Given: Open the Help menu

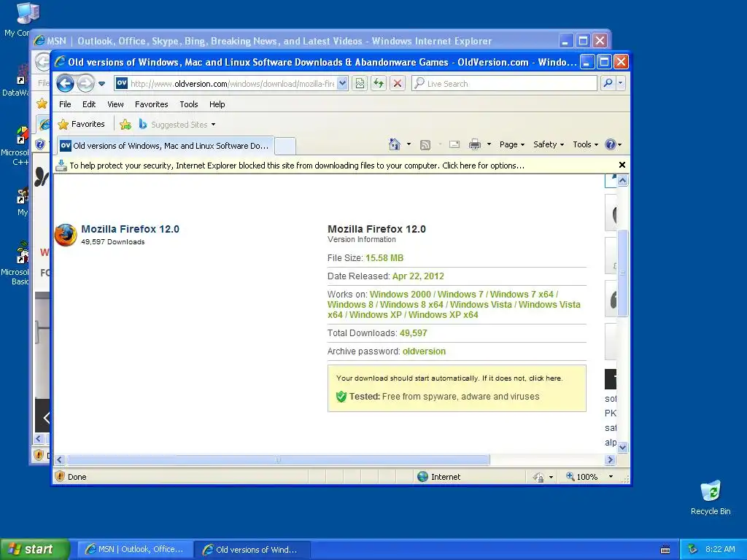Looking at the screenshot, I should 217,104.
